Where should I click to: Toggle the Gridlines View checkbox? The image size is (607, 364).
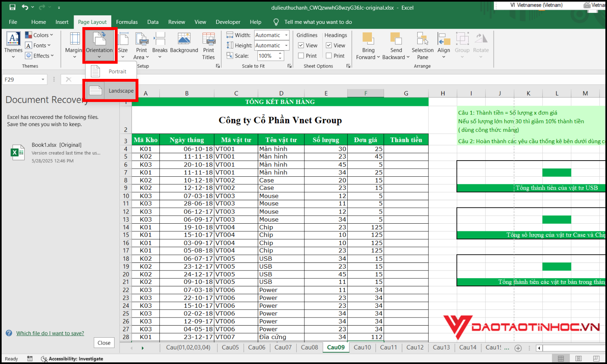pyautogui.click(x=301, y=45)
